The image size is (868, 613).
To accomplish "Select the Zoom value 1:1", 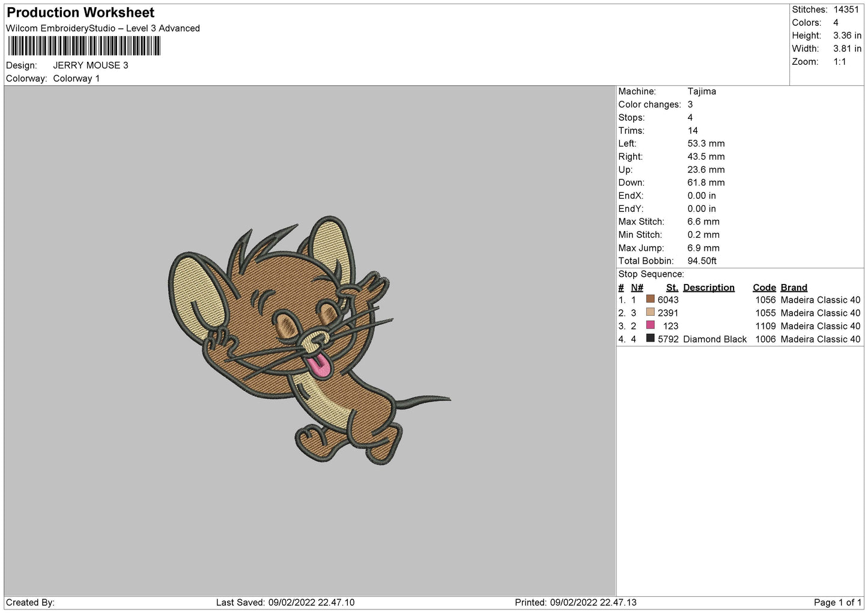I will click(840, 62).
